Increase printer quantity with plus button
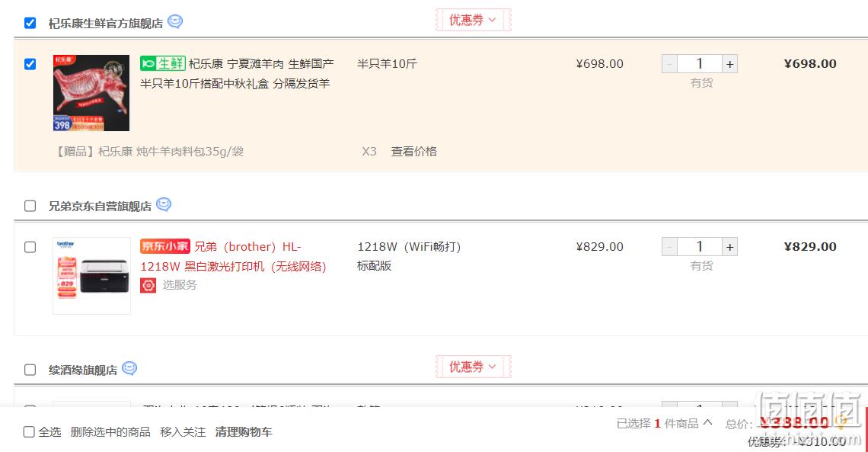The width and height of the screenshot is (868, 452). tap(729, 247)
